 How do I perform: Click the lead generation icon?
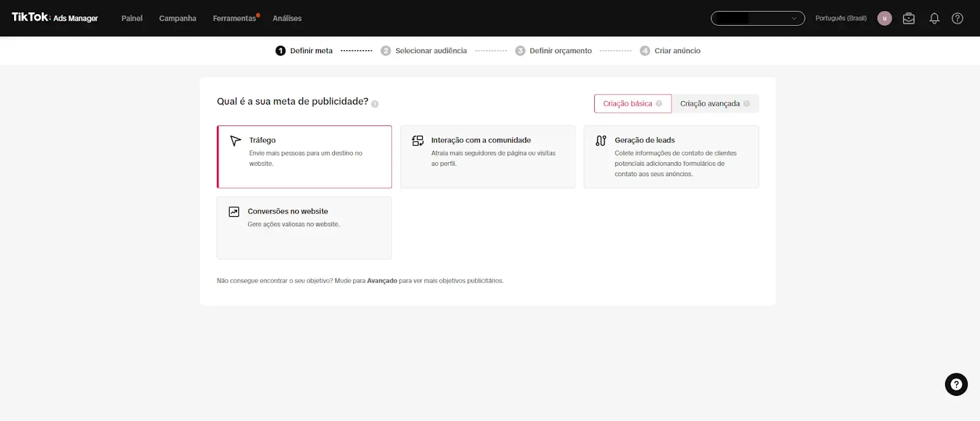click(601, 141)
